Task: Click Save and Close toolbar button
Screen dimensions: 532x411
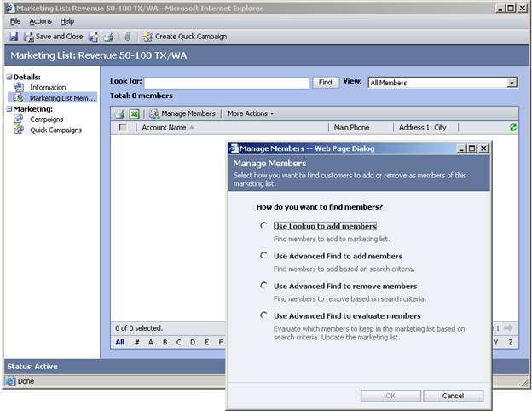Action: coord(54,37)
